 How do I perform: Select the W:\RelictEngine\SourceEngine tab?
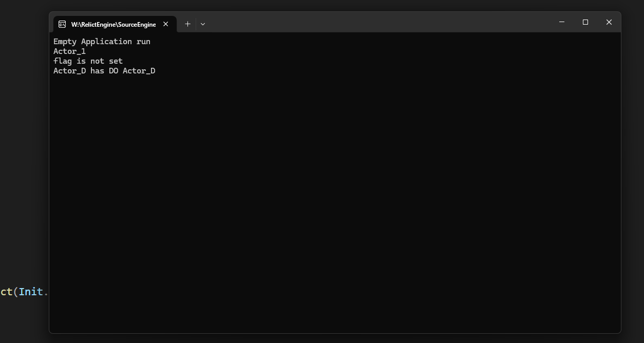tap(113, 24)
